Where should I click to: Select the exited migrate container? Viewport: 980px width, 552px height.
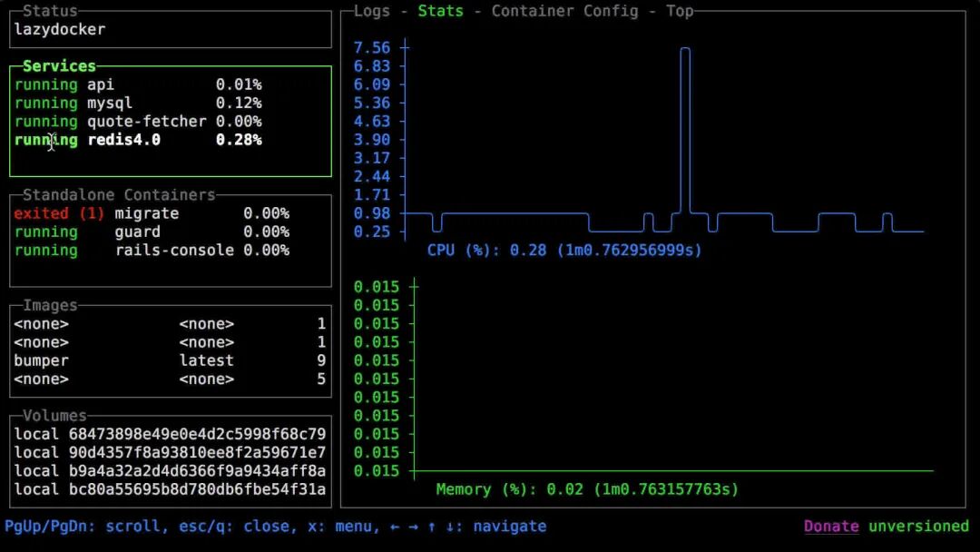170,213
